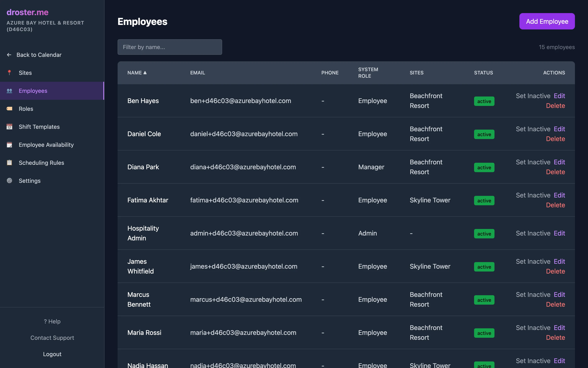
Task: Edit Daniel Cole employee record
Action: (559, 129)
